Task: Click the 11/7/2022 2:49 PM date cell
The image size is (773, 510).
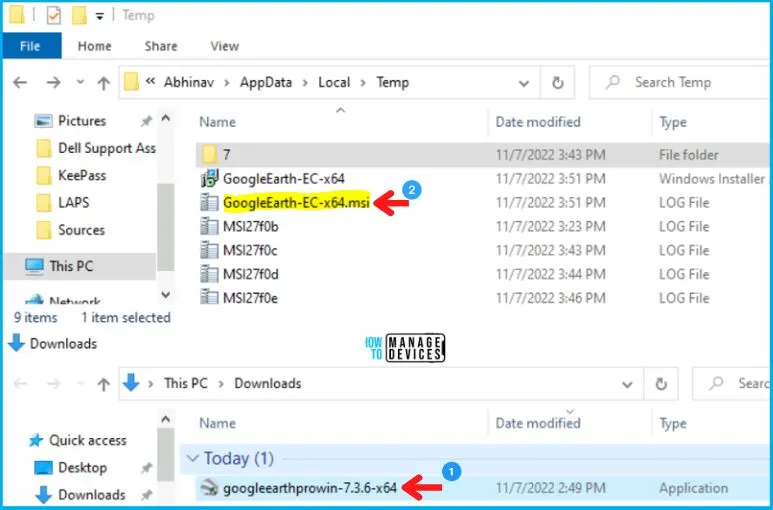Action: pos(550,488)
